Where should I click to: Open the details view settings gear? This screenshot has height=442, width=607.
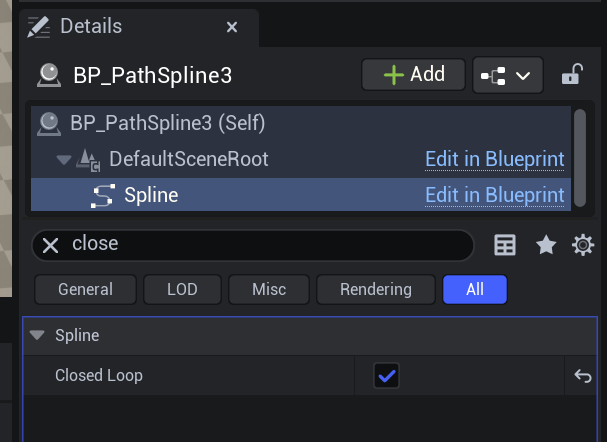tap(583, 245)
